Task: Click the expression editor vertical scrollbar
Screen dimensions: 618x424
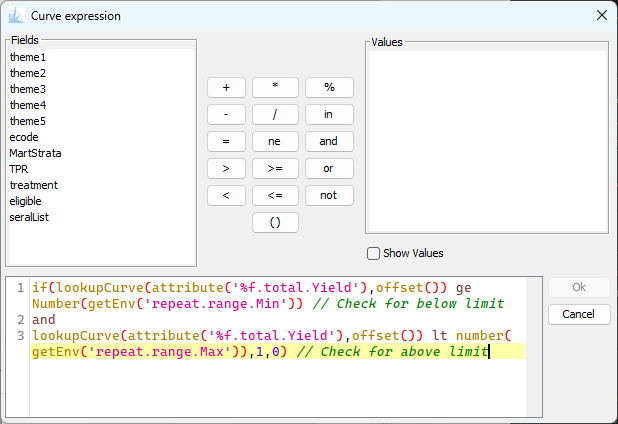Action: 534,347
